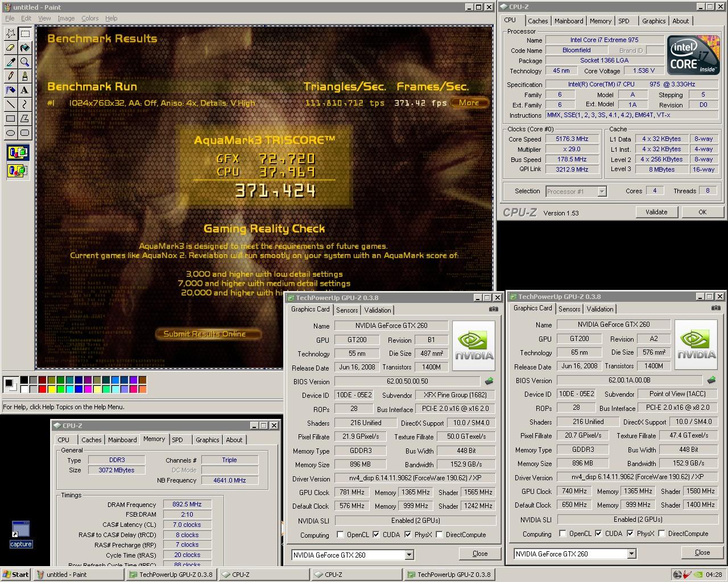728x582 pixels.
Task: Pick the black color in Paint palette
Action: tap(24, 380)
